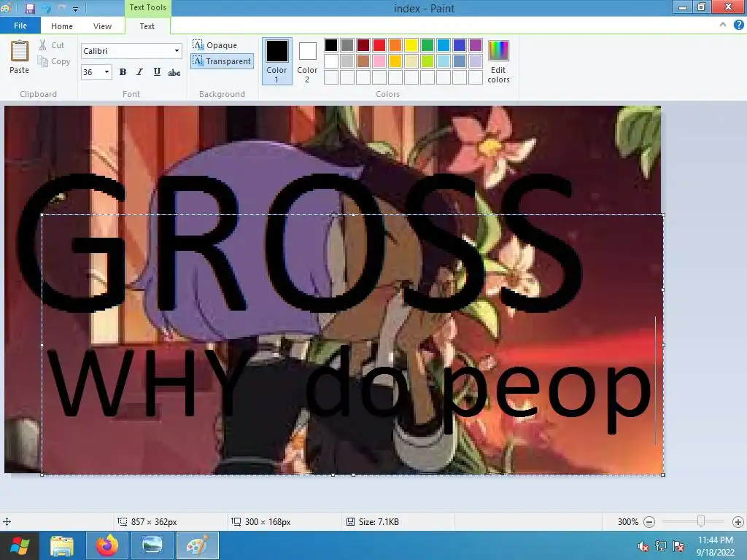Open the File menu
The height and width of the screenshot is (560, 747).
point(20,26)
